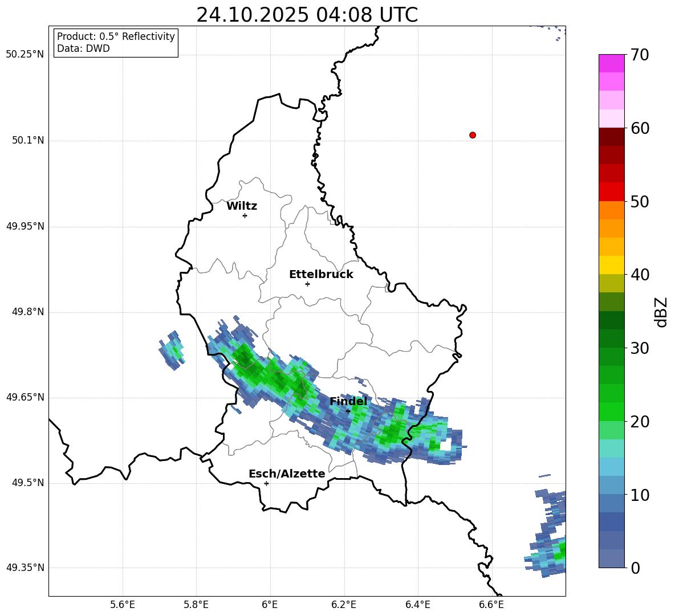Click the 10 value on the colorbar
675x616 pixels.
[640, 495]
